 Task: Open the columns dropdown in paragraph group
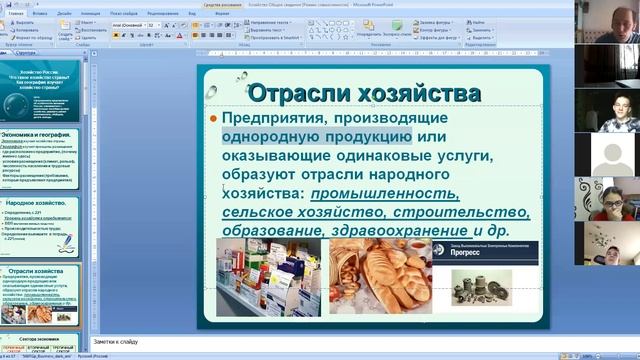pos(230,36)
